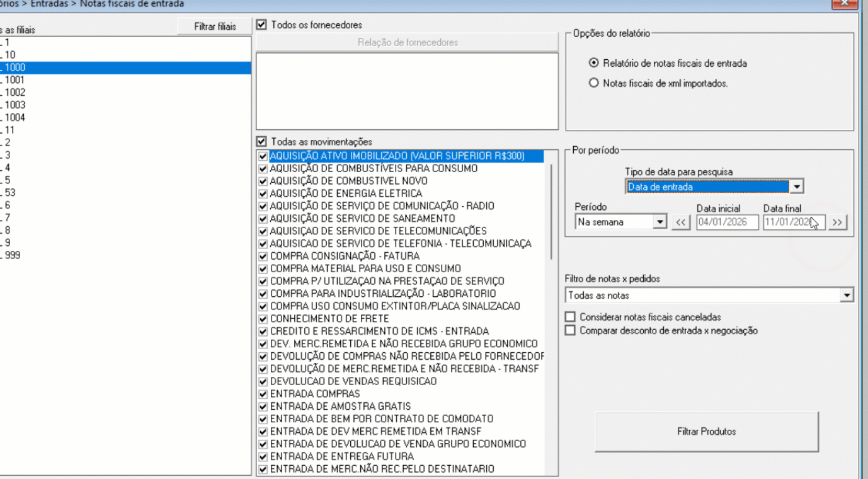Screen dimensions: 868x479
Task: Click the empty fornecedores list box
Action: point(408,91)
